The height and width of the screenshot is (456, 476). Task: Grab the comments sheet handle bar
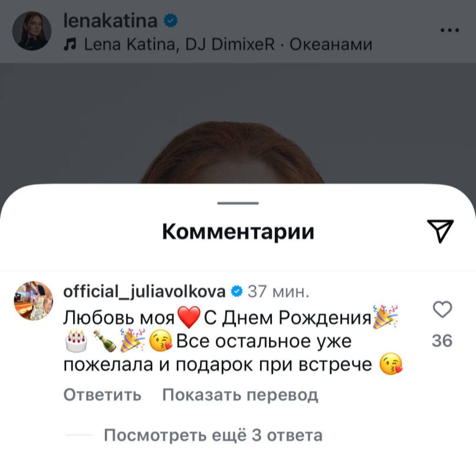pyautogui.click(x=238, y=203)
